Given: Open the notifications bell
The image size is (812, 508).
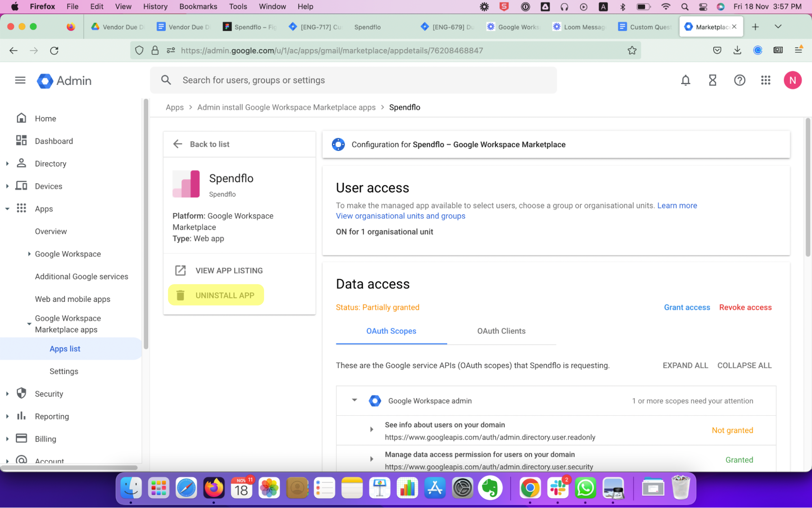Looking at the screenshot, I should pos(685,80).
